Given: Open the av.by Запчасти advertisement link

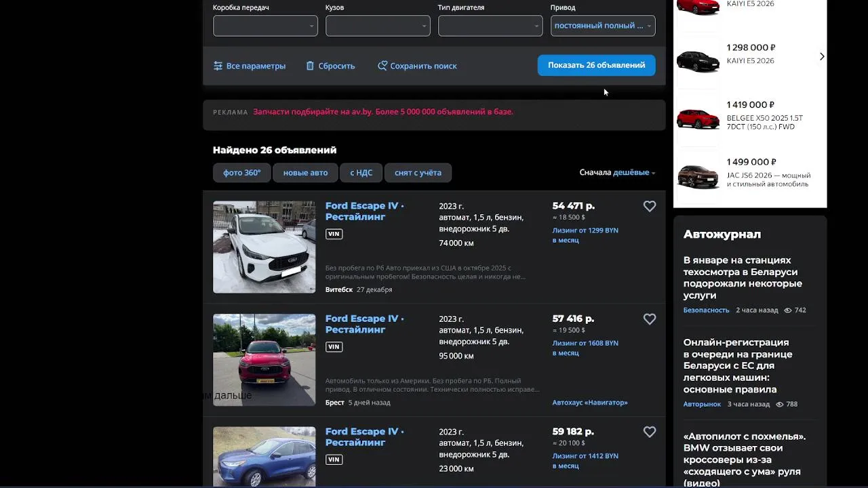Looking at the screenshot, I should tap(383, 112).
